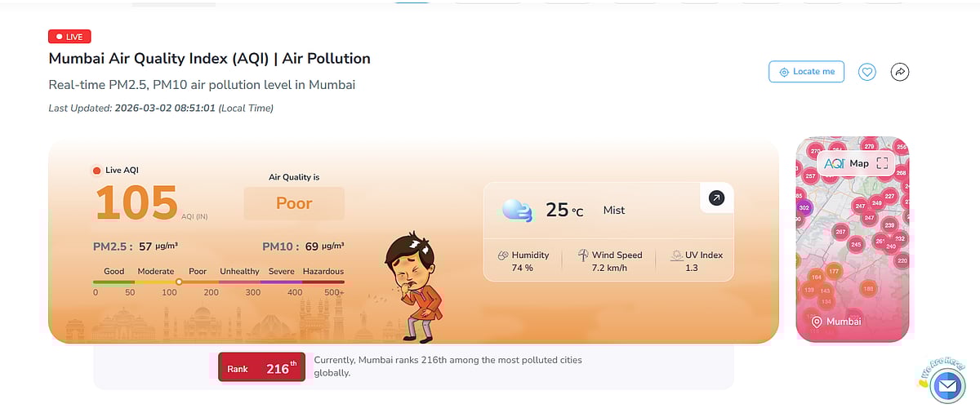Image resolution: width=980 pixels, height=413 pixels.
Task: Click the Mumbai Air Quality Index heading
Action: point(210,59)
